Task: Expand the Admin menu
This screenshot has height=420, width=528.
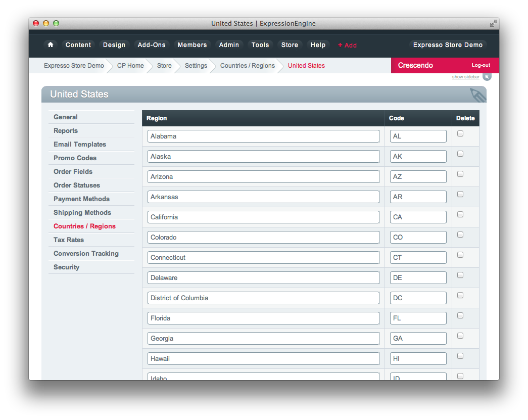Action: click(x=229, y=45)
